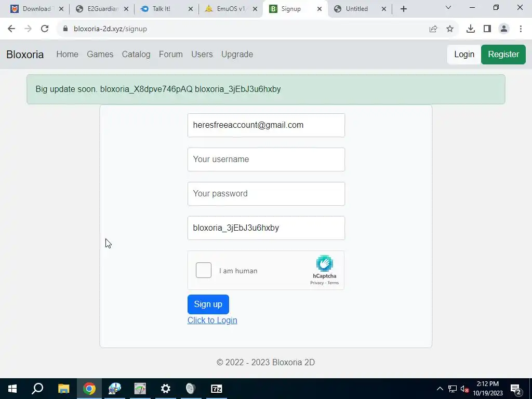The height and width of the screenshot is (399, 532).
Task: Open 7-Zip from the taskbar
Action: pos(217,389)
